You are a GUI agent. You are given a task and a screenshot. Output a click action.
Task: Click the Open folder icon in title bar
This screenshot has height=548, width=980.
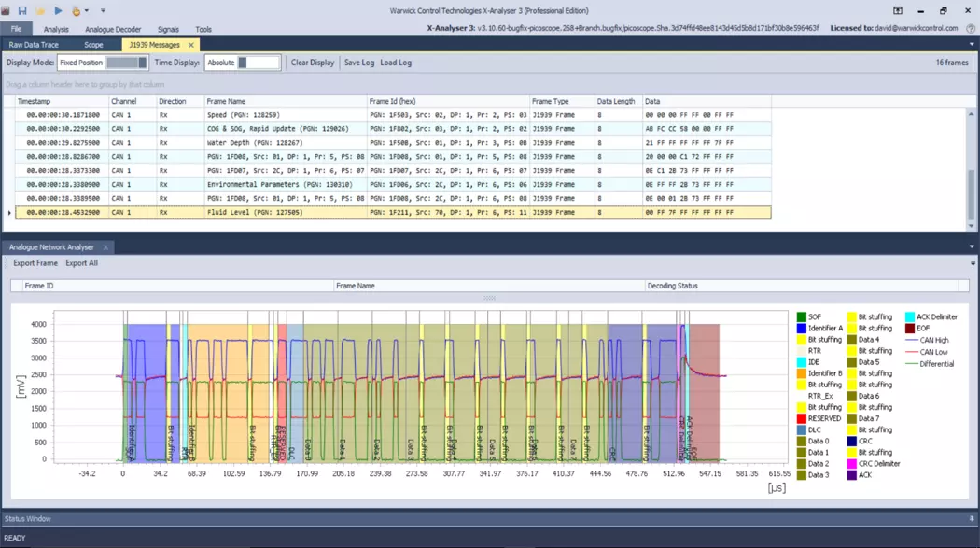pos(40,11)
